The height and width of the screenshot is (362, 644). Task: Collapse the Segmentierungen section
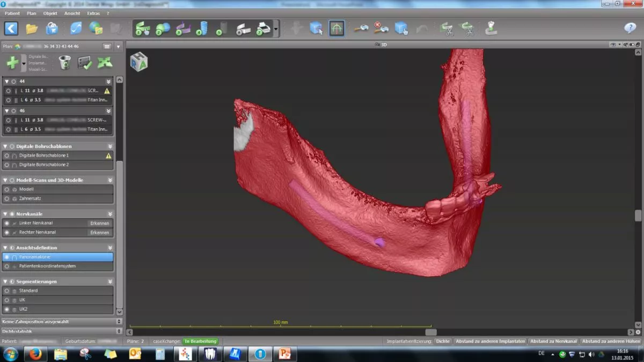pos(5,282)
